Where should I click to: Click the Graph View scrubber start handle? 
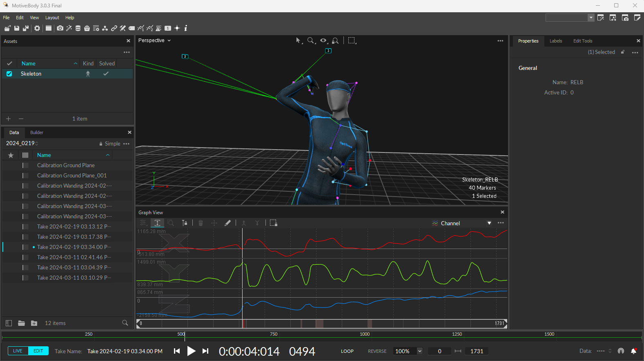pyautogui.click(x=139, y=323)
